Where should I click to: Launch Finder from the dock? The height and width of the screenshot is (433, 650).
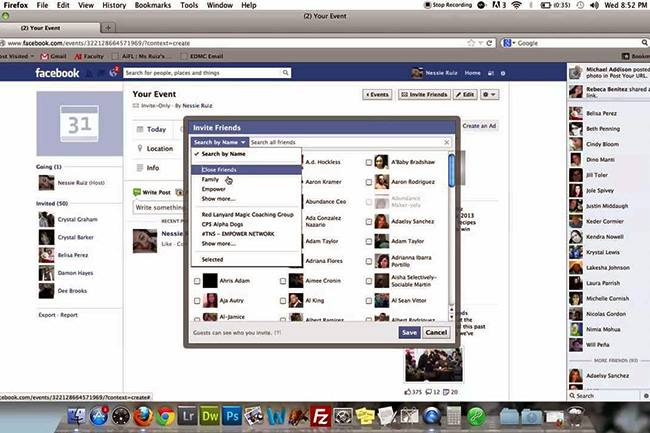[76, 416]
